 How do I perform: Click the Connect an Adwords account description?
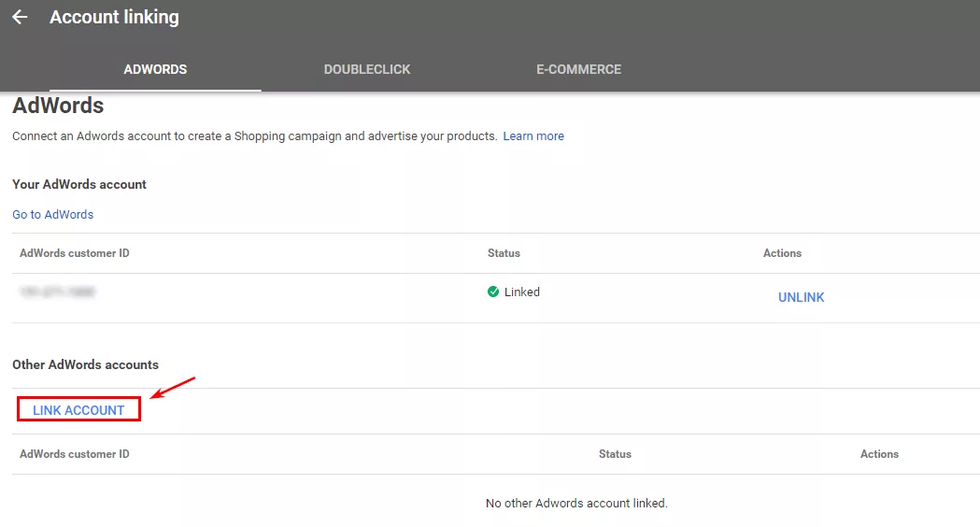tap(254, 136)
